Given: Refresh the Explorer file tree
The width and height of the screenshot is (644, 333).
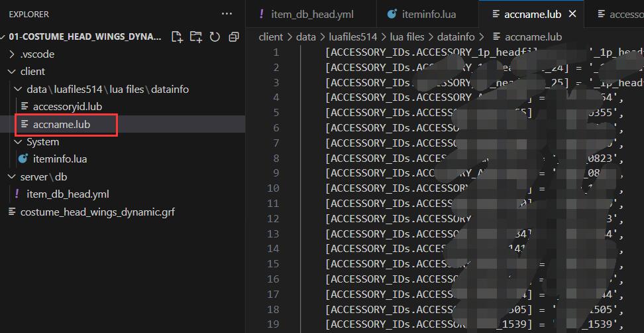Looking at the screenshot, I should pos(215,37).
